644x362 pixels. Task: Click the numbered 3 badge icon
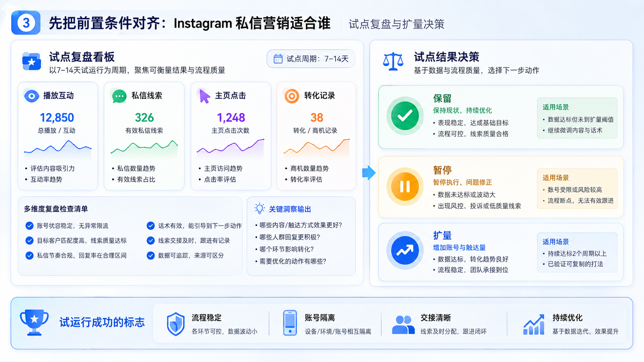[26, 23]
